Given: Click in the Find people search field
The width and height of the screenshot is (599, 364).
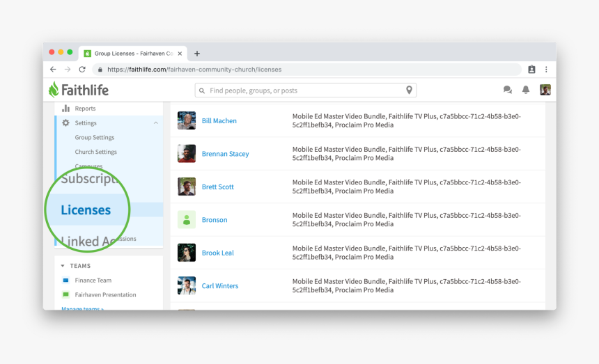Looking at the screenshot, I should (306, 90).
